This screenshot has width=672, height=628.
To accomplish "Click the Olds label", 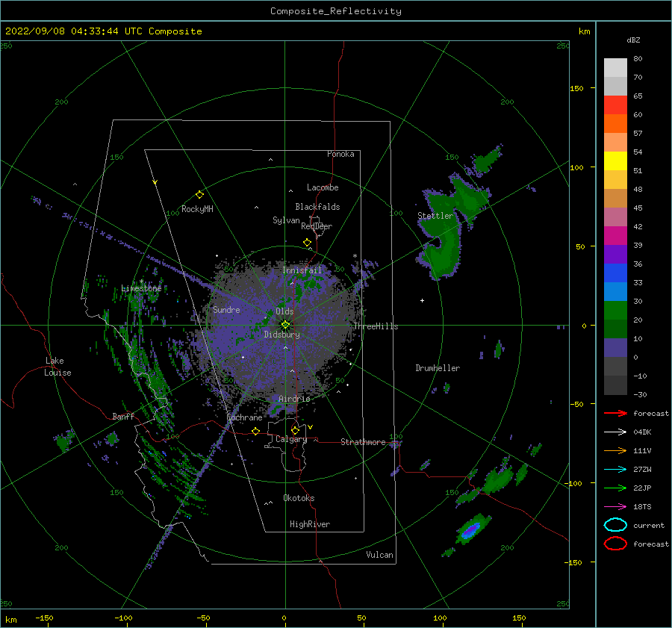I will (x=284, y=311).
